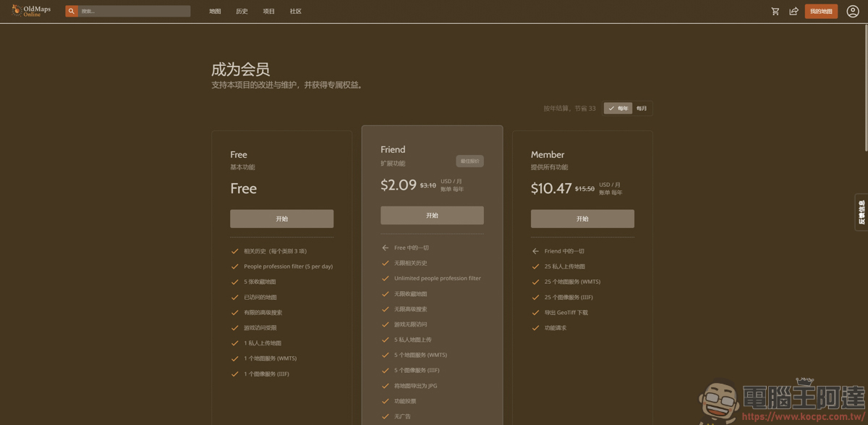Click the 功能投票 feature row

(405, 401)
